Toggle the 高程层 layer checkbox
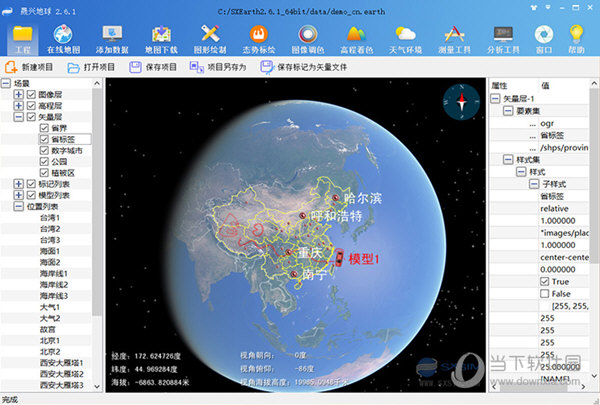The width and height of the screenshot is (600, 405). pyautogui.click(x=31, y=106)
